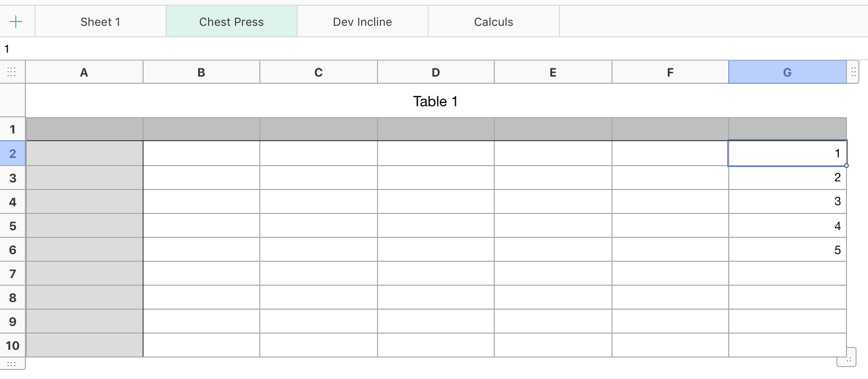868x379 pixels.
Task: Click the column G header
Action: (x=787, y=72)
